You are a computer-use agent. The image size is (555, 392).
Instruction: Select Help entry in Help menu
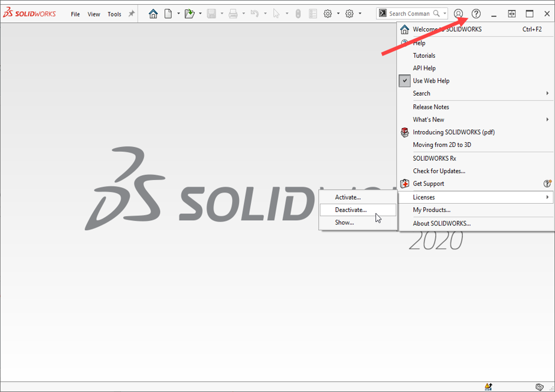(x=475, y=43)
